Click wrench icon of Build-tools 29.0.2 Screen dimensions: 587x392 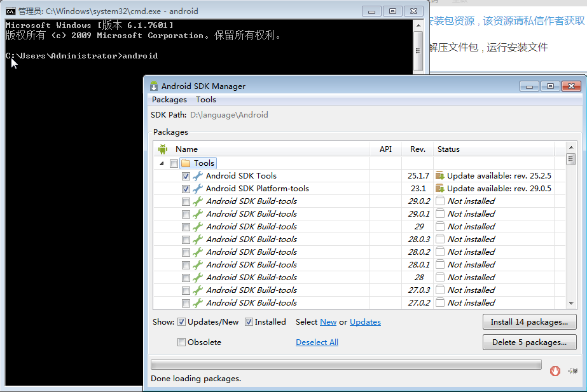point(198,201)
